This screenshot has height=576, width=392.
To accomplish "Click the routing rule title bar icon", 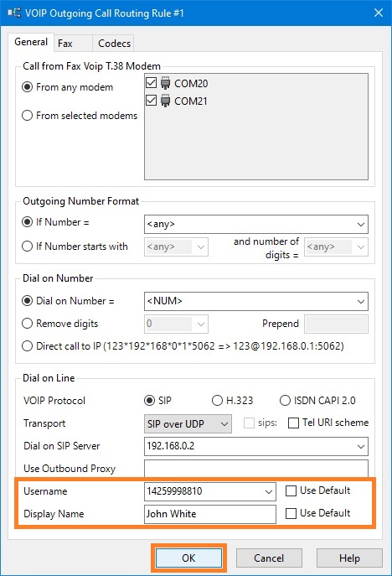I will [x=14, y=13].
